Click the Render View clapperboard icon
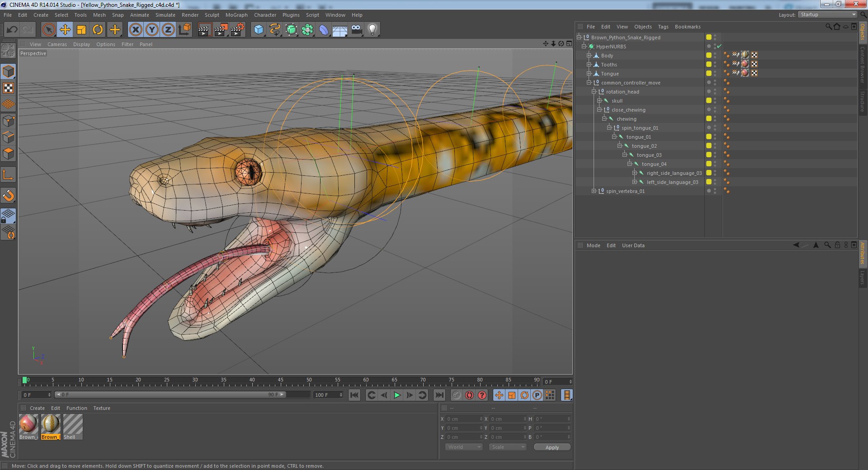The width and height of the screenshot is (868, 470). [204, 30]
